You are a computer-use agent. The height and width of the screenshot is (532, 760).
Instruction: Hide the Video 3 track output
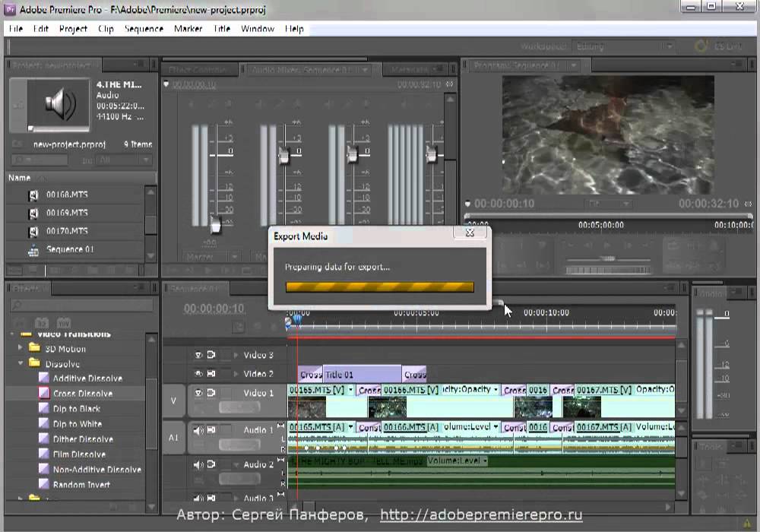tap(198, 355)
